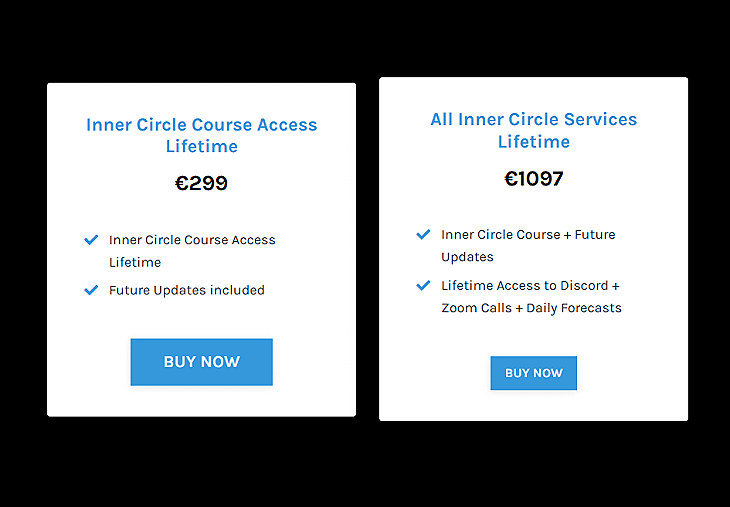This screenshot has width=730, height=507.
Task: Click the €299 price
Action: coord(201,184)
